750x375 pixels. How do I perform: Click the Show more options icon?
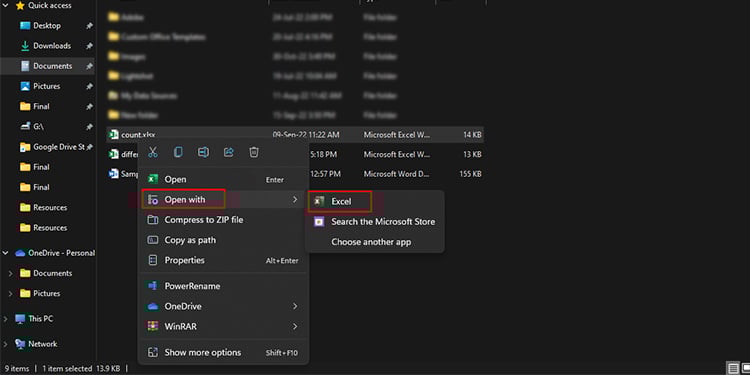(x=153, y=353)
